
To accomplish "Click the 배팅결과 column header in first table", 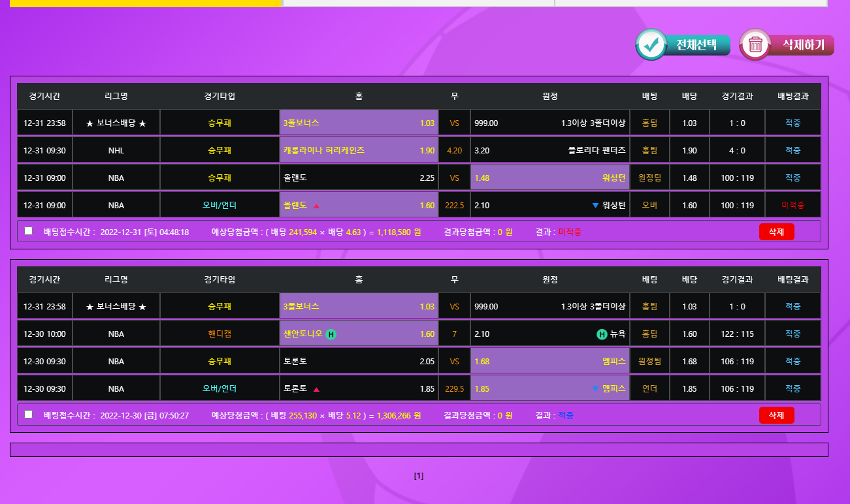I will [793, 96].
